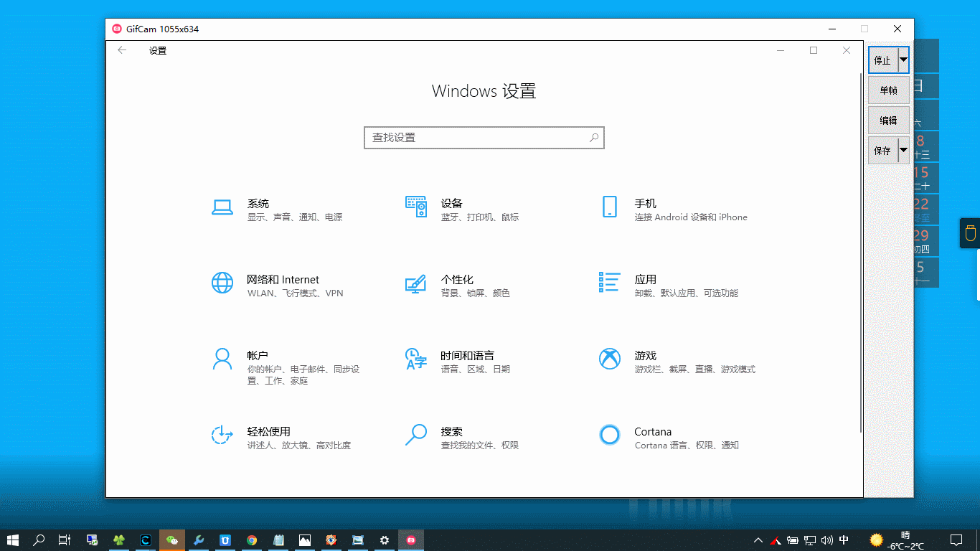Open the 设备 keyboard and speaker icon
Viewport: 980px width, 551px height.
click(416, 207)
